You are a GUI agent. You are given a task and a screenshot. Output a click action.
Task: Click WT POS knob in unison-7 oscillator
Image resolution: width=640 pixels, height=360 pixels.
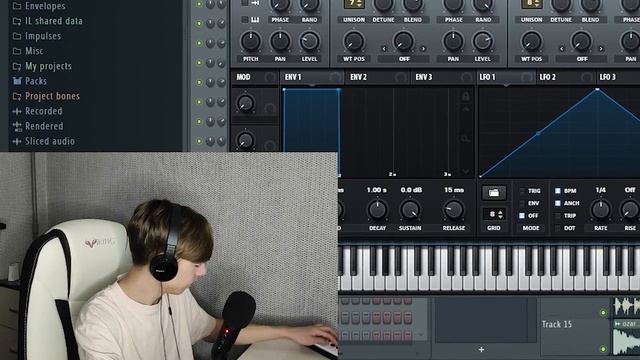354,41
